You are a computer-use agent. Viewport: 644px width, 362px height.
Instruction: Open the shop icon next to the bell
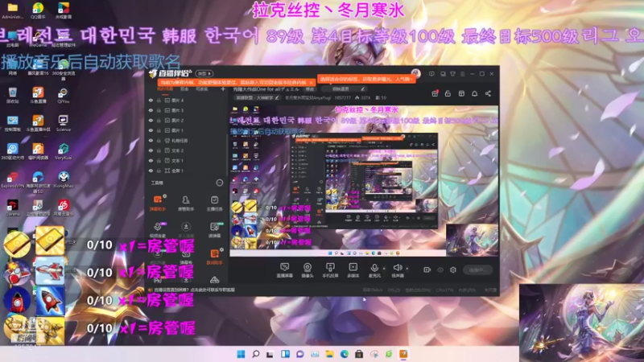click(x=461, y=93)
